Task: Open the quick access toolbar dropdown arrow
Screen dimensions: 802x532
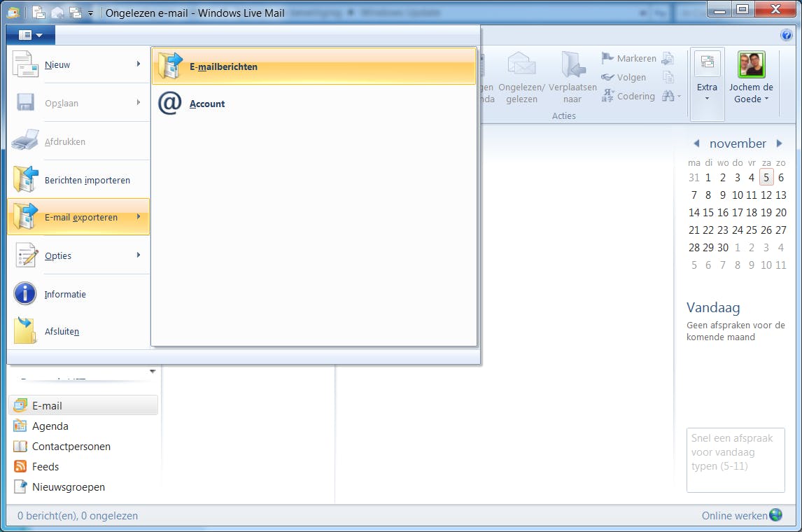Action: pos(90,13)
